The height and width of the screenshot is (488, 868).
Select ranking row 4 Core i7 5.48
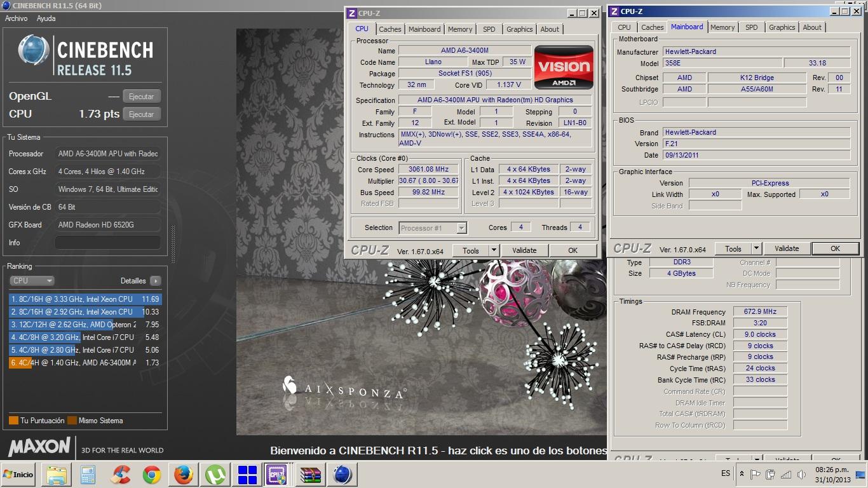pos(86,337)
